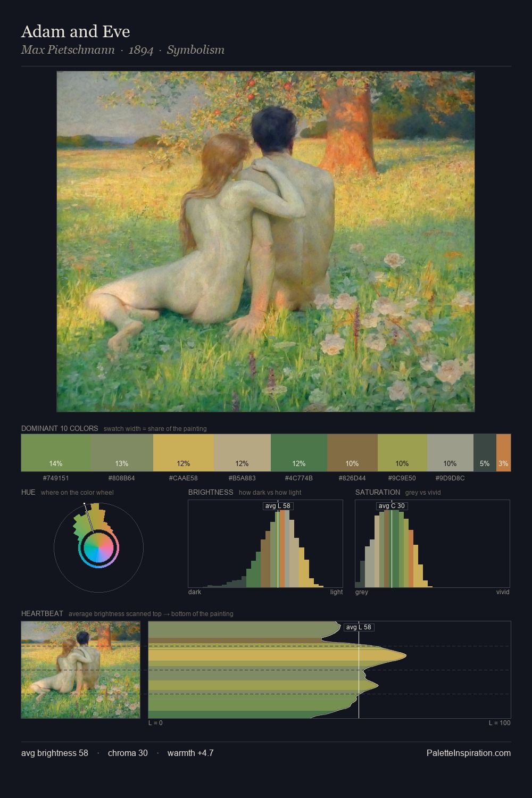Image resolution: width=532 pixels, height=798 pixels.
Task: Open the heartbeat painting thumbnail
Action: pyautogui.click(x=80, y=670)
